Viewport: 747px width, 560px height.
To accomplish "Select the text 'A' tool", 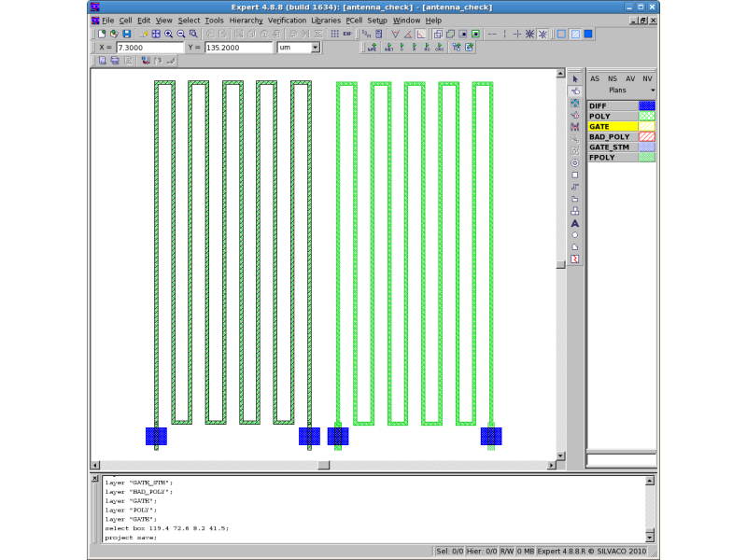I will pyautogui.click(x=574, y=223).
